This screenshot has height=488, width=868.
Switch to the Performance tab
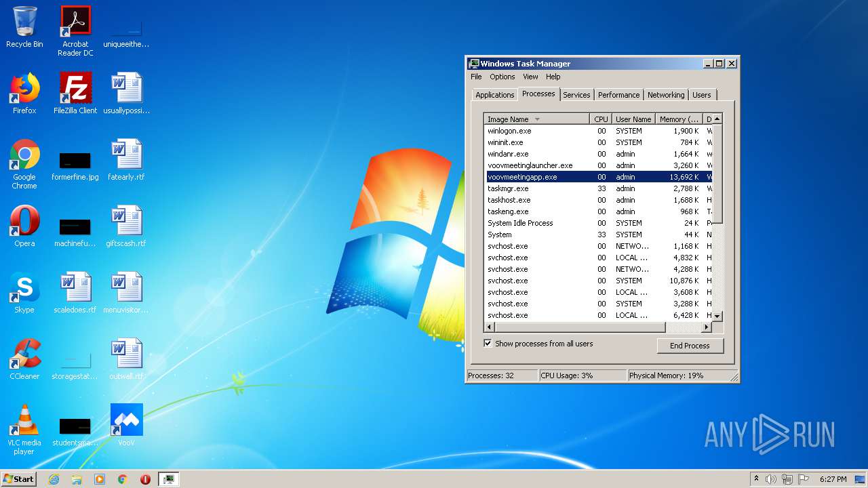tap(618, 95)
